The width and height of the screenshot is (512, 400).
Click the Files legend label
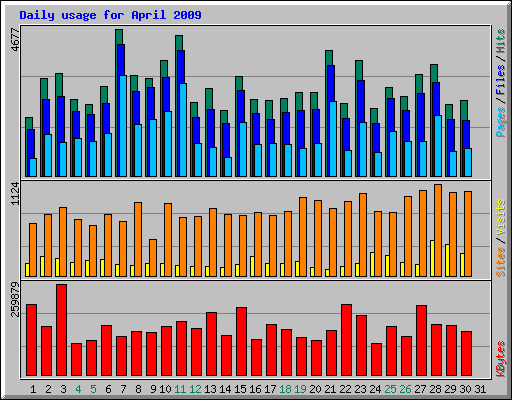[x=501, y=80]
